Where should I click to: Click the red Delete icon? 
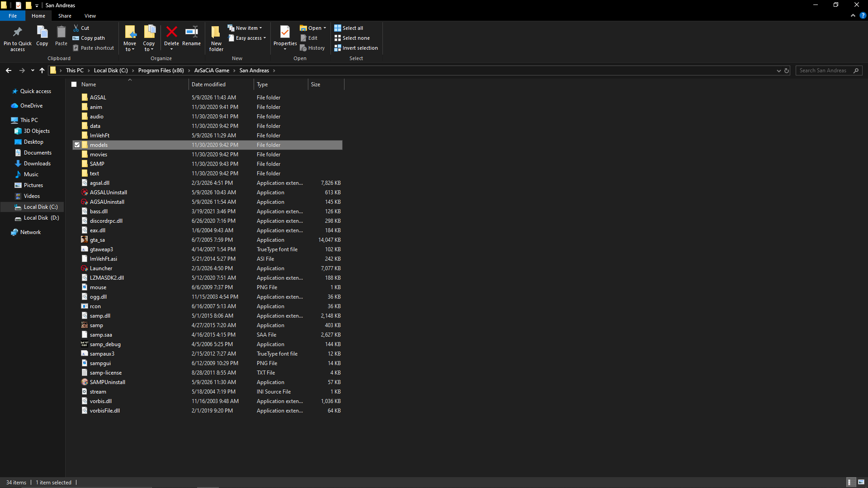tap(171, 32)
